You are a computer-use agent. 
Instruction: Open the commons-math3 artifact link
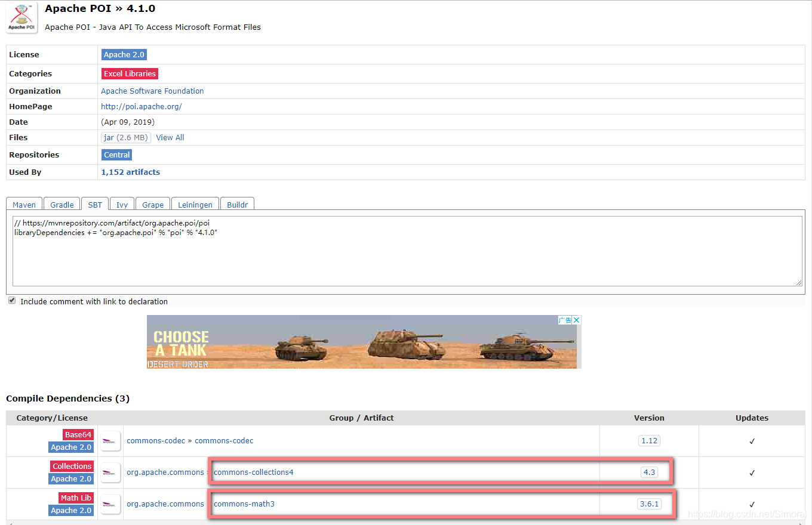click(x=244, y=504)
